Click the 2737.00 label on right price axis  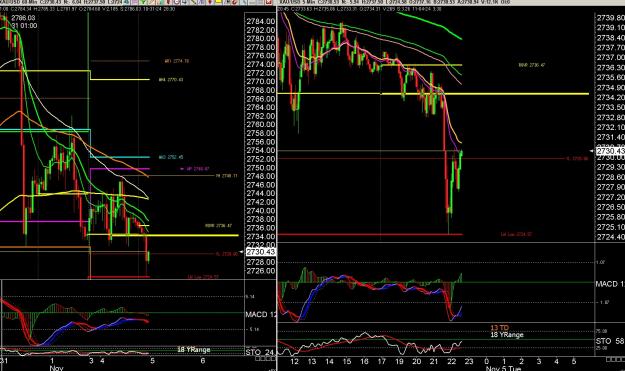click(x=610, y=57)
